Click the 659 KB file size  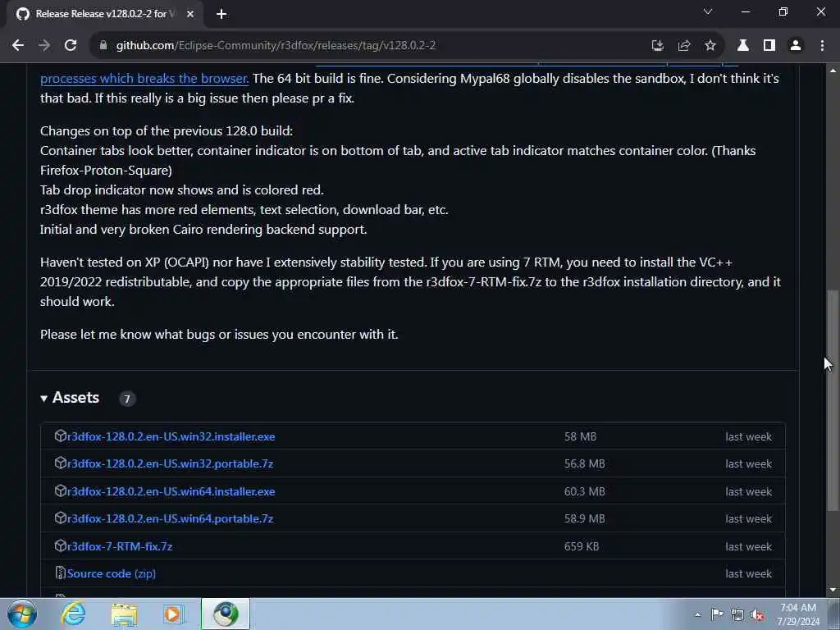point(582,546)
